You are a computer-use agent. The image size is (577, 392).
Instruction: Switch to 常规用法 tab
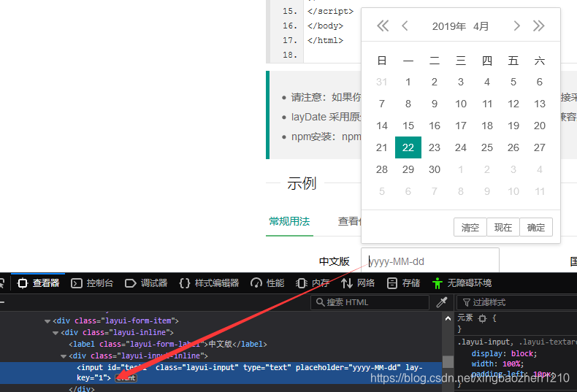tap(289, 221)
